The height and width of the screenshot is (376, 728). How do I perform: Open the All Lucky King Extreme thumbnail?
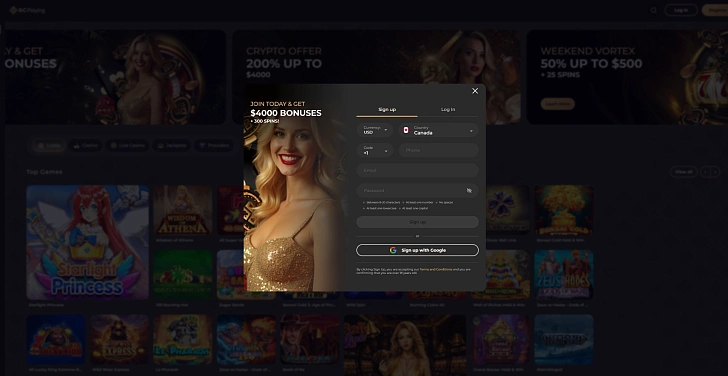(x=56, y=340)
